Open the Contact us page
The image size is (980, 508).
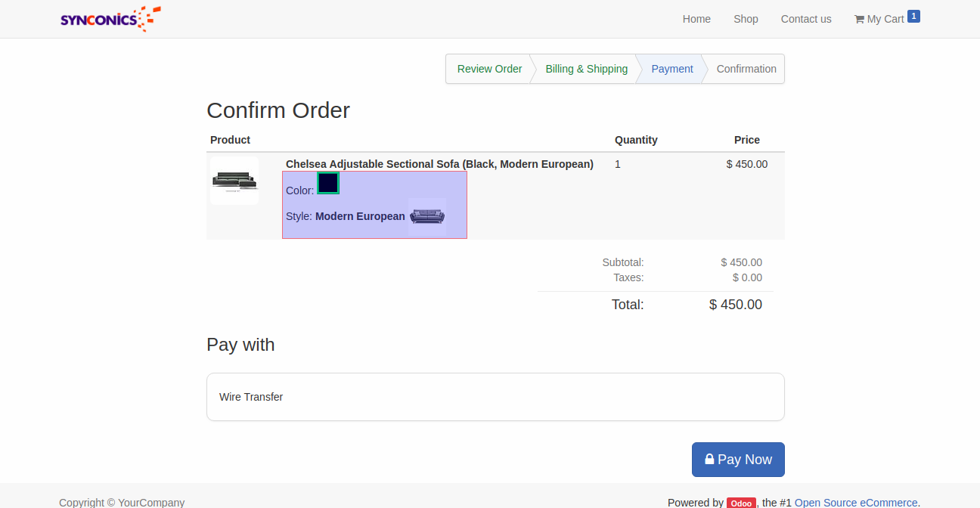point(805,19)
